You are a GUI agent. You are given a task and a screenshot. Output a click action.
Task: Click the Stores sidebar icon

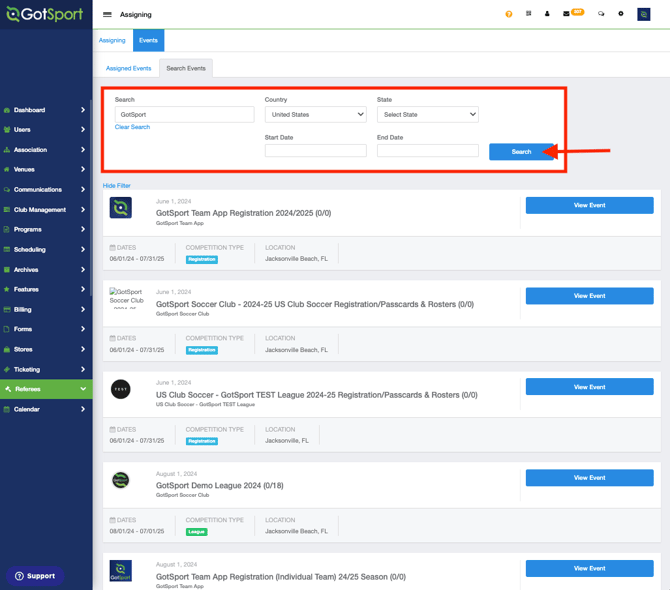pos(7,349)
